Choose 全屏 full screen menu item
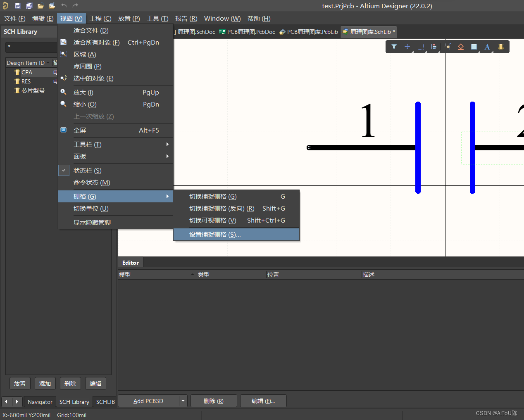This screenshot has width=524, height=420. click(115, 131)
